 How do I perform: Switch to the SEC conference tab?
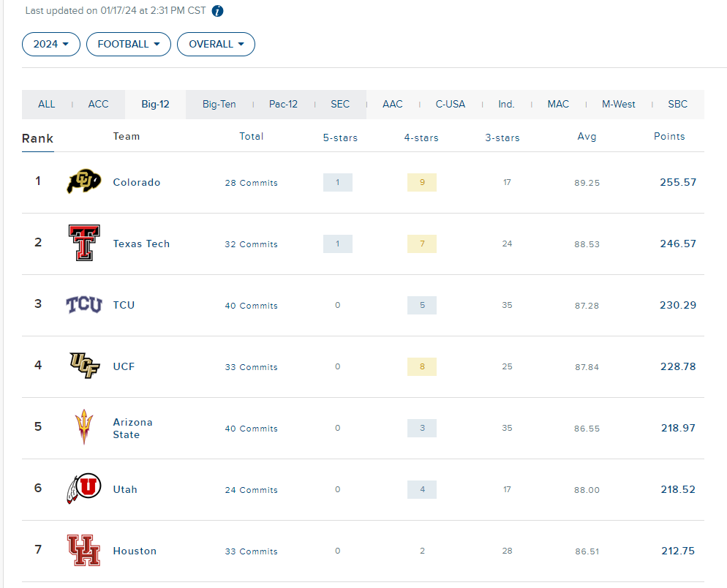340,105
